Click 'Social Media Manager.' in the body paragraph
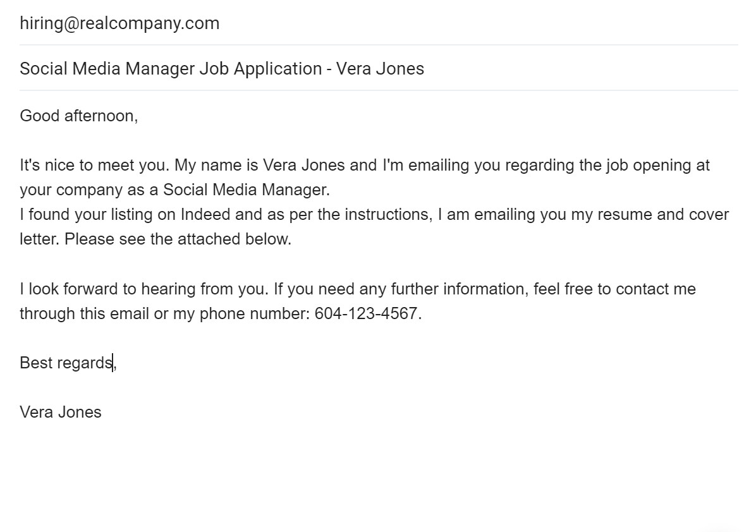 tap(247, 190)
